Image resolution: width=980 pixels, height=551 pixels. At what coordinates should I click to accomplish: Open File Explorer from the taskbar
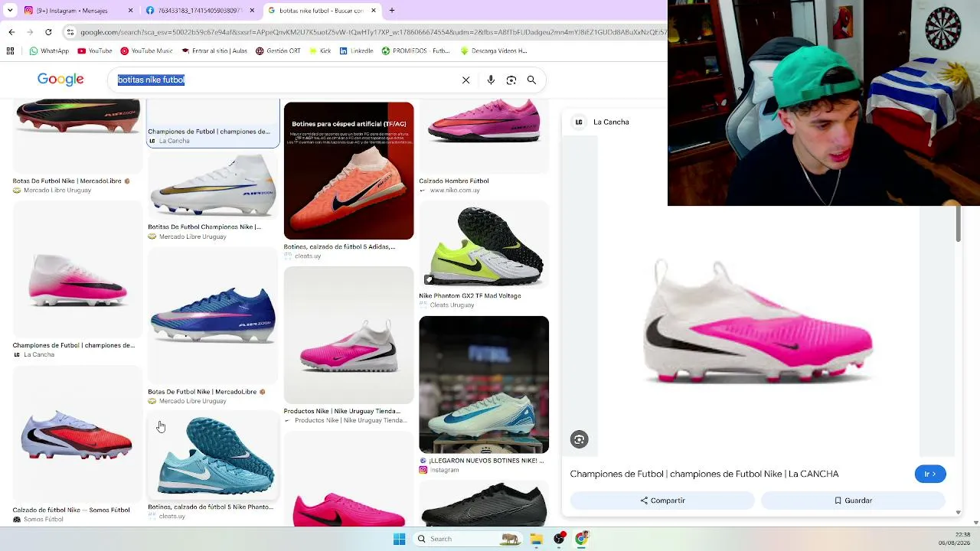point(537,539)
